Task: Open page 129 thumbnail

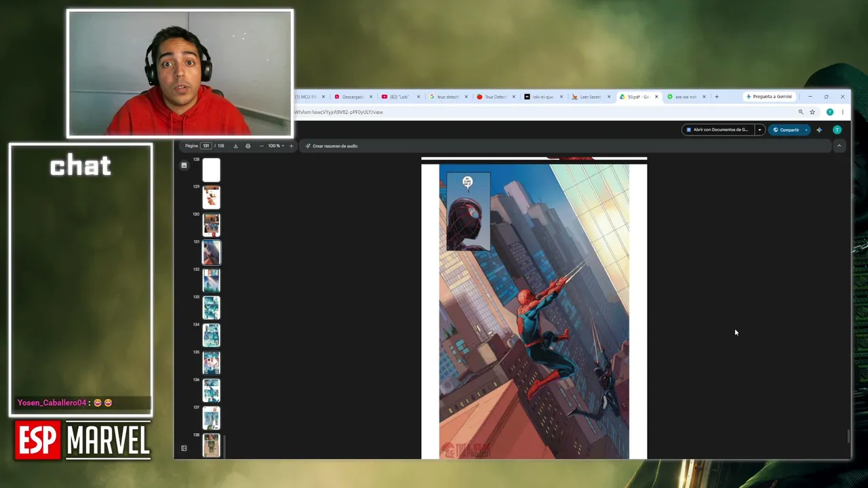Action: click(x=212, y=197)
